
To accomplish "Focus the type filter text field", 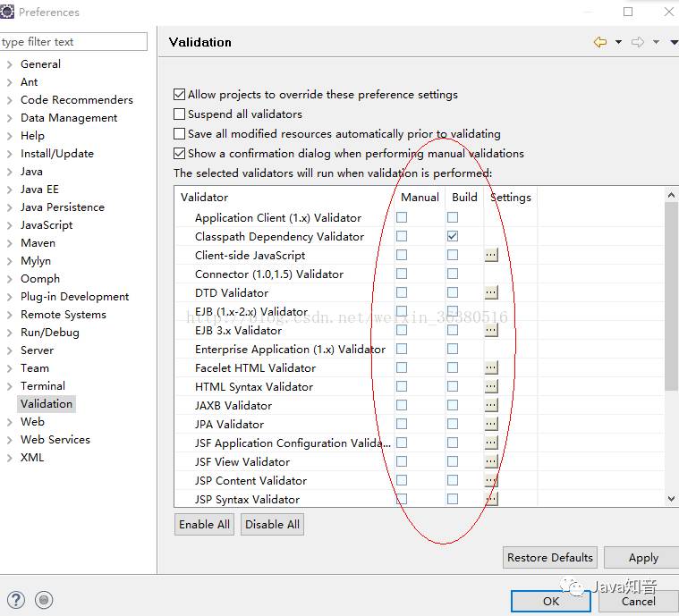I will click(x=73, y=42).
